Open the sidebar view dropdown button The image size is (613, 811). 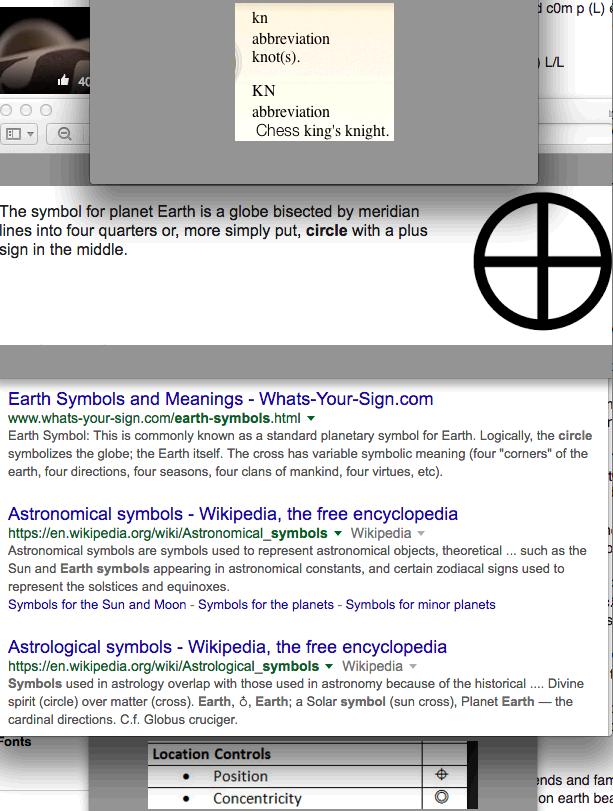click(20, 134)
